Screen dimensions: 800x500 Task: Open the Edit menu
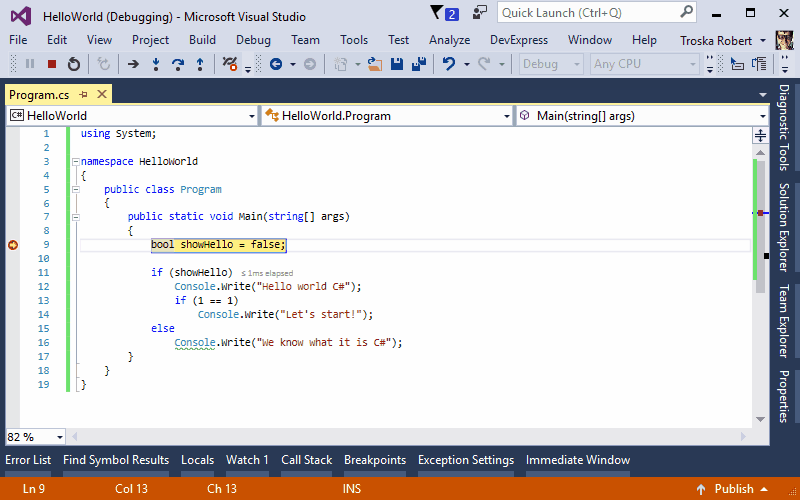(57, 40)
